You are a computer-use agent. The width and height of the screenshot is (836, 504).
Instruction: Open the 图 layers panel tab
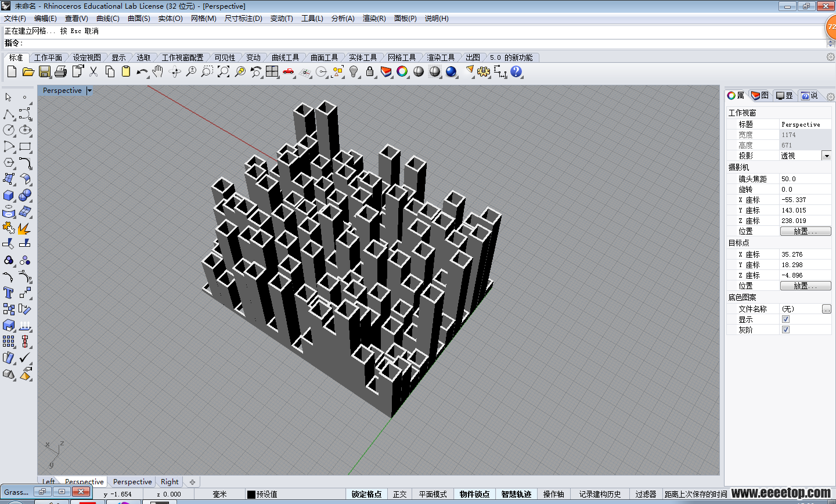(760, 96)
